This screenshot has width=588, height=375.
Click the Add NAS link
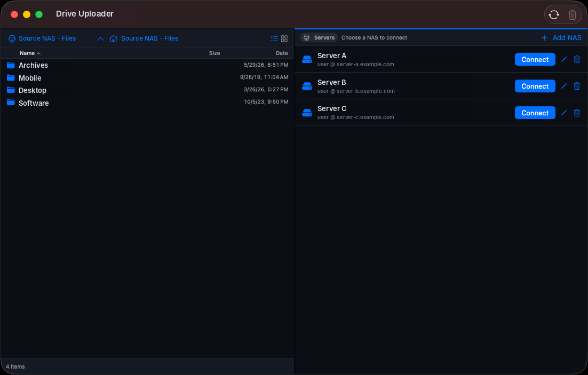pyautogui.click(x=567, y=37)
